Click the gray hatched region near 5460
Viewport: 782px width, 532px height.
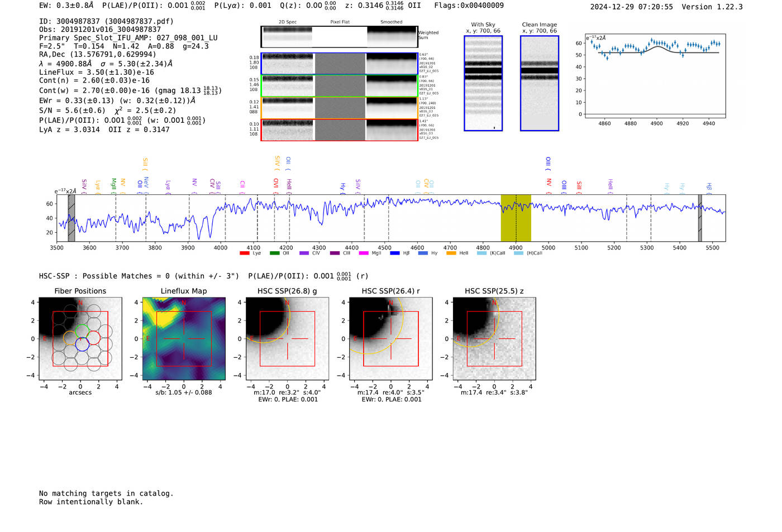[x=700, y=218]
